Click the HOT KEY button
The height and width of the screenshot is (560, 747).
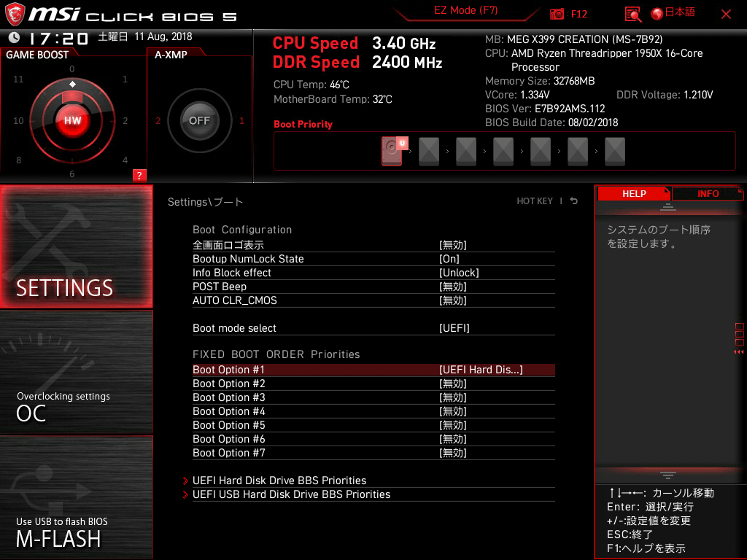click(535, 201)
